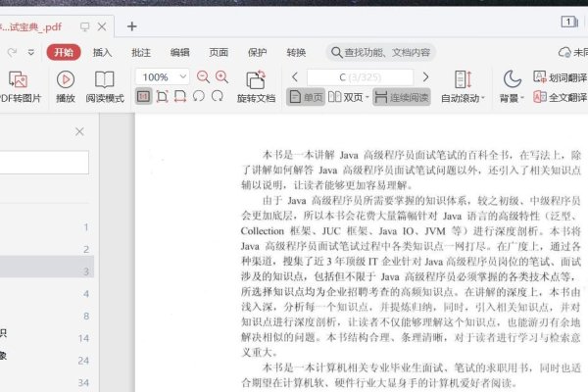
Task: Rotate view counterclockwise
Action: click(198, 96)
